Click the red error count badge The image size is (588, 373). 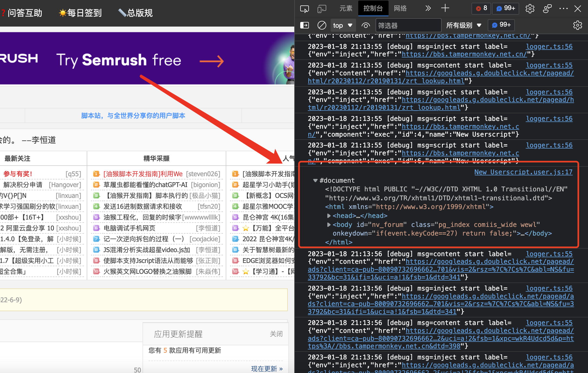(x=482, y=8)
